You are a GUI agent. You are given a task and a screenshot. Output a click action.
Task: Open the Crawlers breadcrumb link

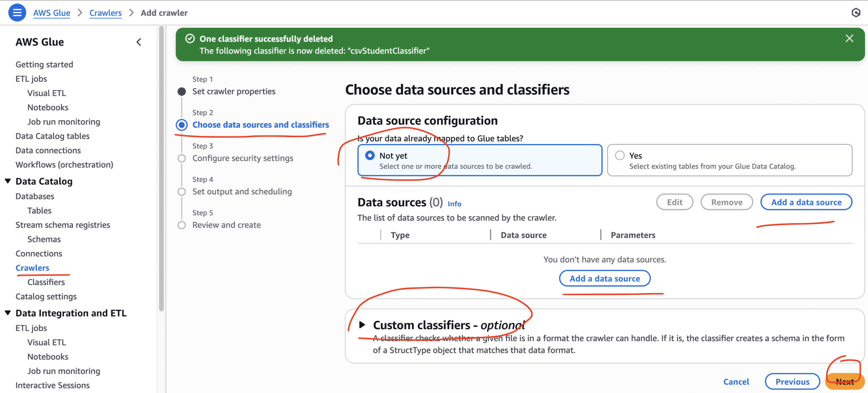105,13
